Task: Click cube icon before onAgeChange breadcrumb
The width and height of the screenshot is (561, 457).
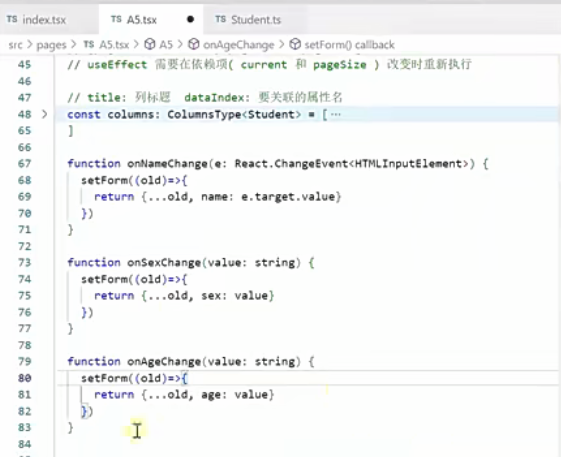Action: (194, 44)
